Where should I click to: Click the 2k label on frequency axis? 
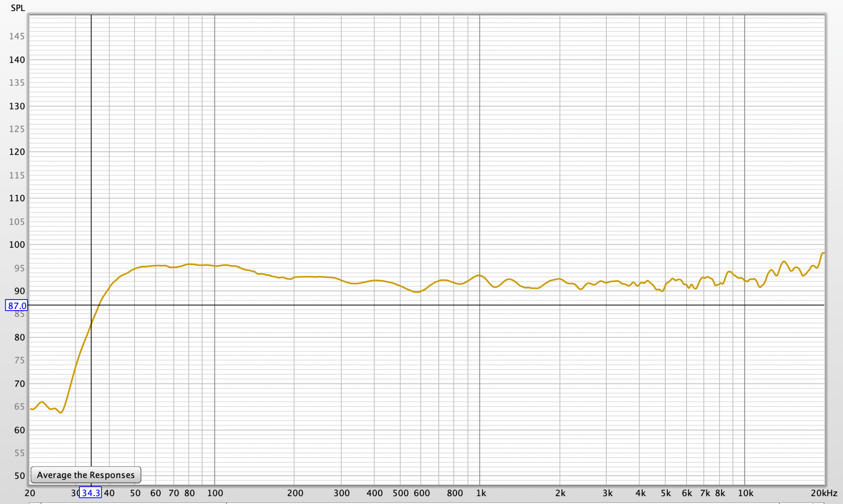tap(560, 493)
